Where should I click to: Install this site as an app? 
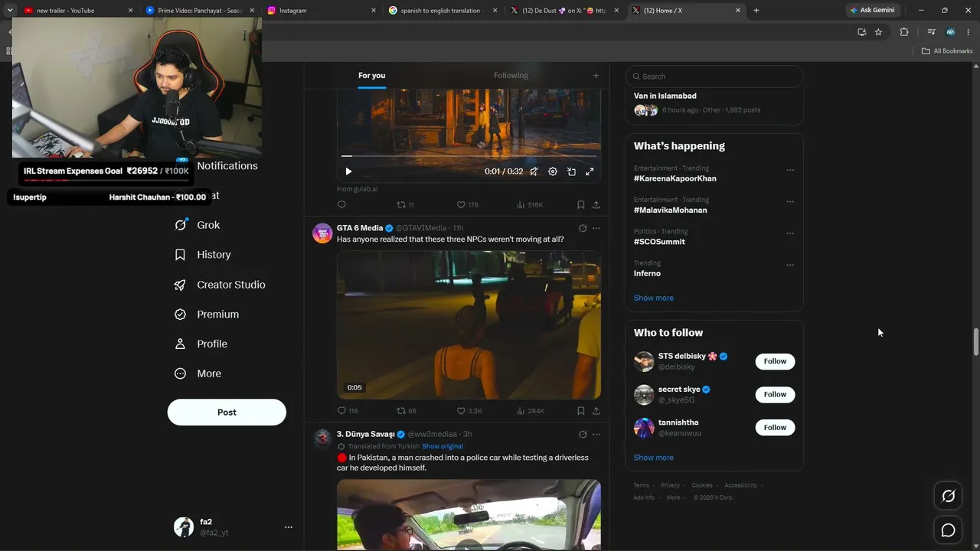point(862,32)
